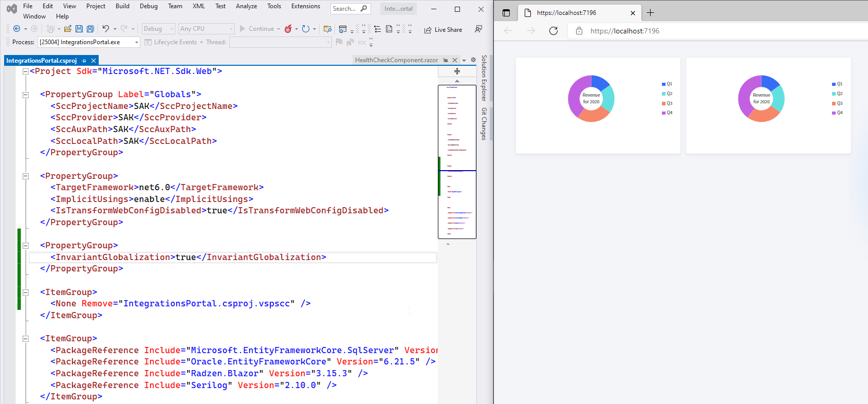Click the Q3 orange legend swatch in first chart
868x404 pixels.
663,103
